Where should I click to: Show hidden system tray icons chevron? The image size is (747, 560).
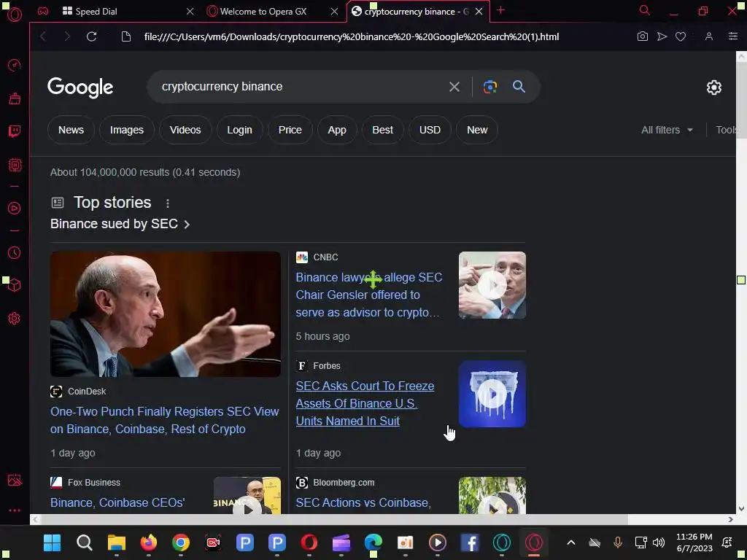(570, 542)
